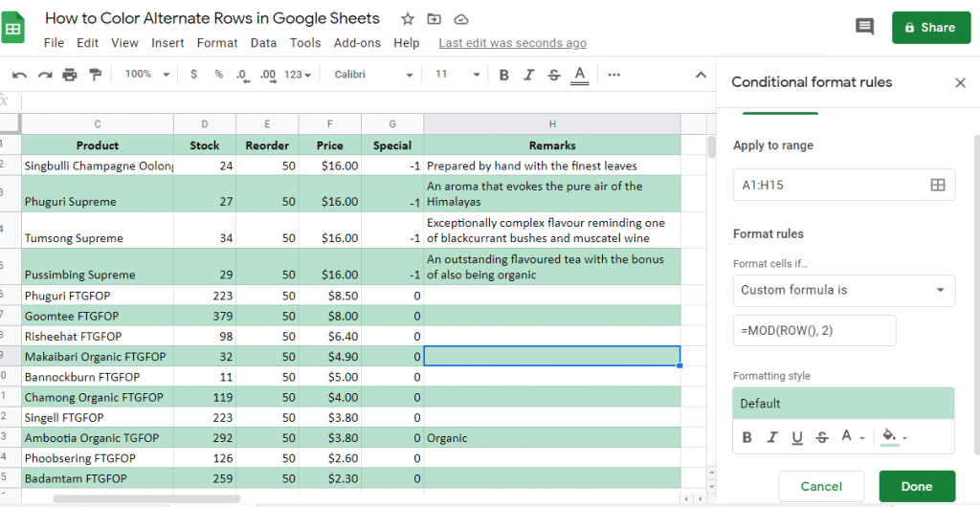Close the Conditional format rules panel

(961, 83)
